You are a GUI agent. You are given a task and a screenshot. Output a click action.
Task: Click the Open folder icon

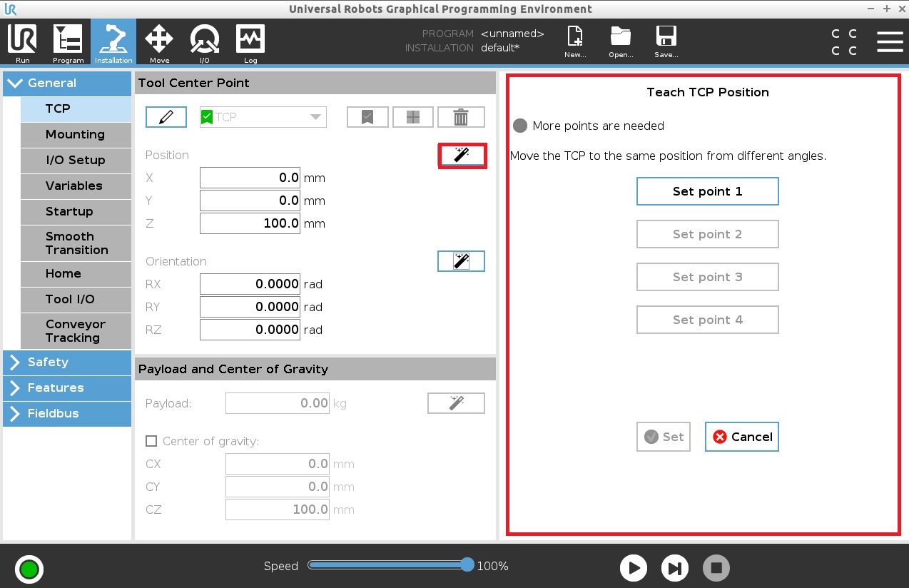tap(621, 42)
